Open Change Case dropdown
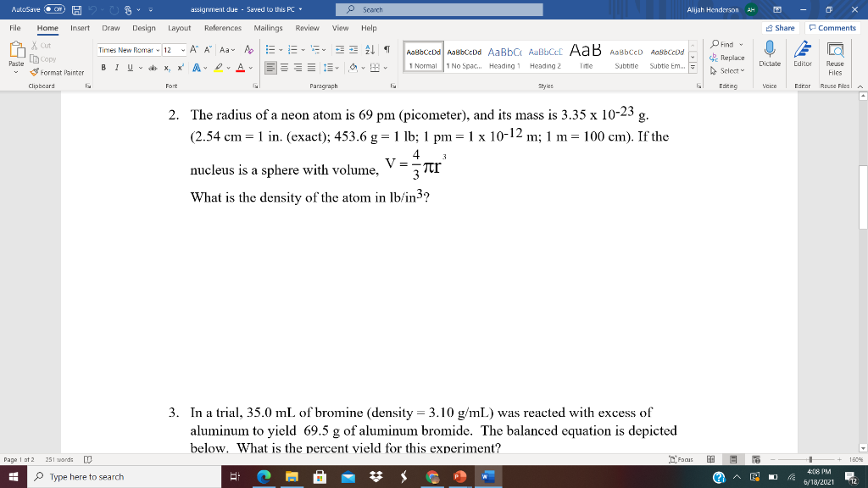The width and height of the screenshot is (868, 488). coord(227,50)
